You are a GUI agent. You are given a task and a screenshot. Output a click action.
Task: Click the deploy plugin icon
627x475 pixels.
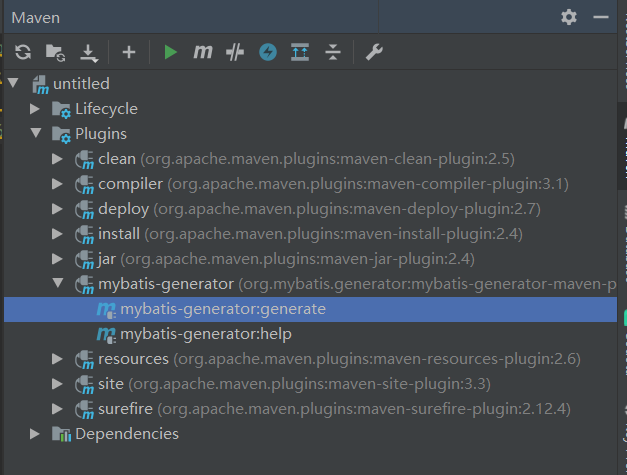coord(84,210)
